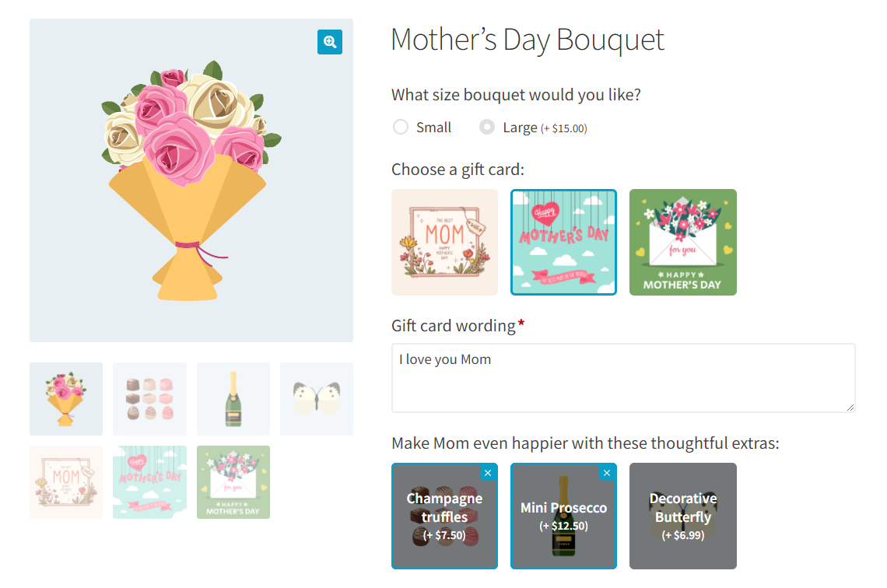Image resolution: width=887 pixels, height=588 pixels.
Task: Select the Large bouquet size
Action: [x=487, y=127]
